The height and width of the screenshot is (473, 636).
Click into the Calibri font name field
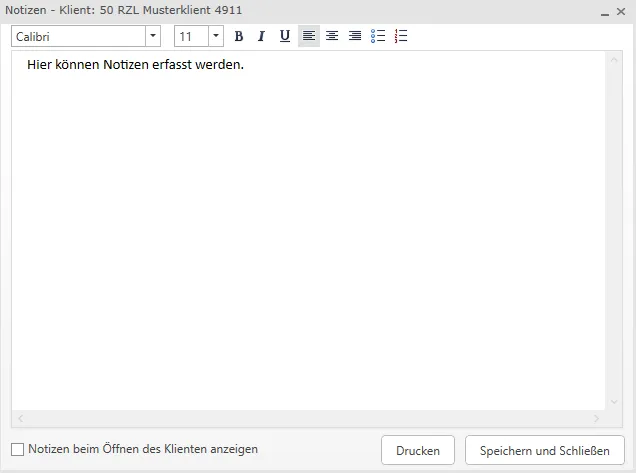pos(79,36)
